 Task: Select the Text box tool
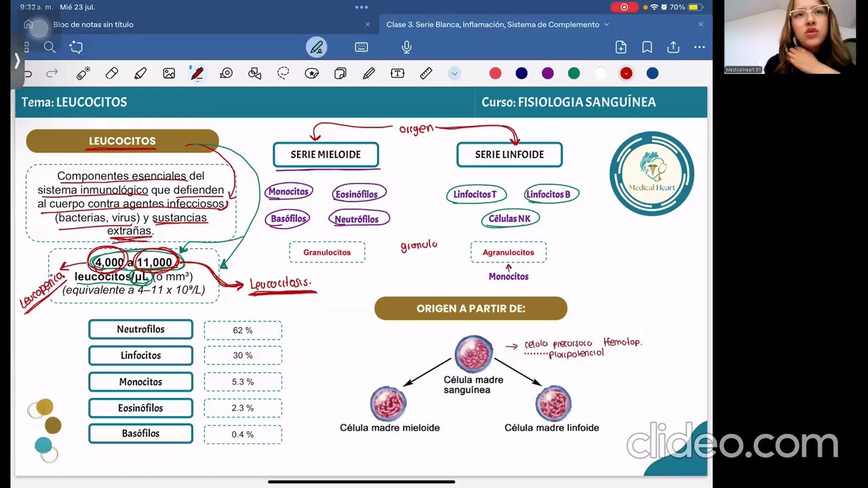pyautogui.click(x=397, y=73)
